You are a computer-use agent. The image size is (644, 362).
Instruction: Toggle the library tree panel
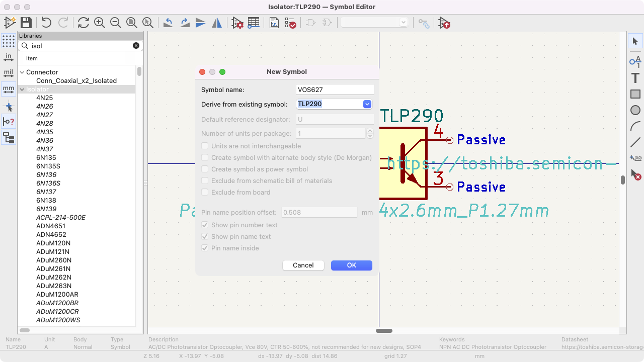[9, 138]
